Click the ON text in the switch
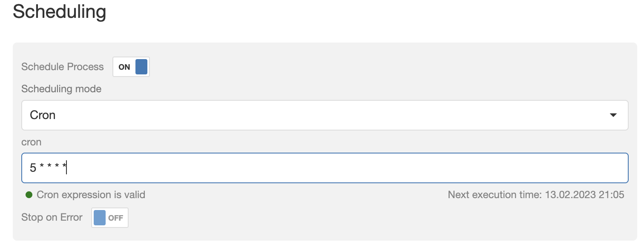 click(x=124, y=67)
